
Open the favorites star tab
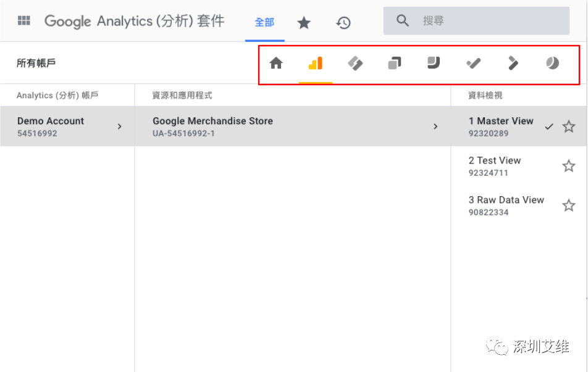click(x=304, y=23)
